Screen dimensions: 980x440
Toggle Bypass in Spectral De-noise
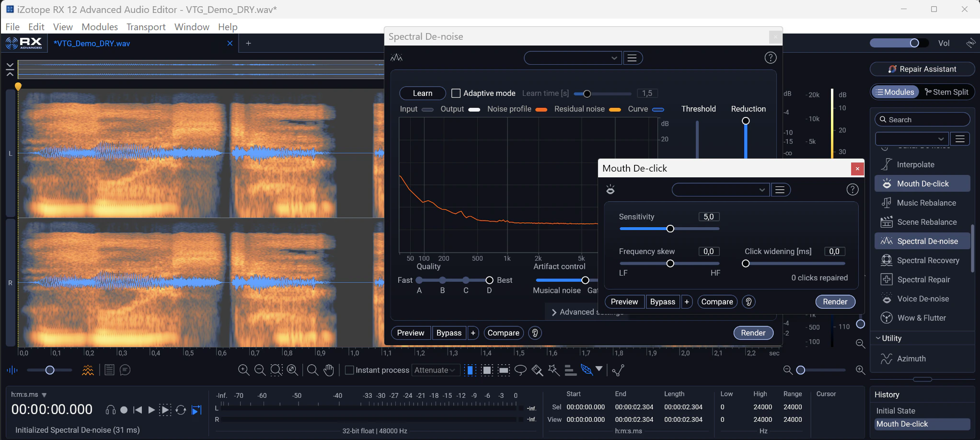[x=449, y=333]
